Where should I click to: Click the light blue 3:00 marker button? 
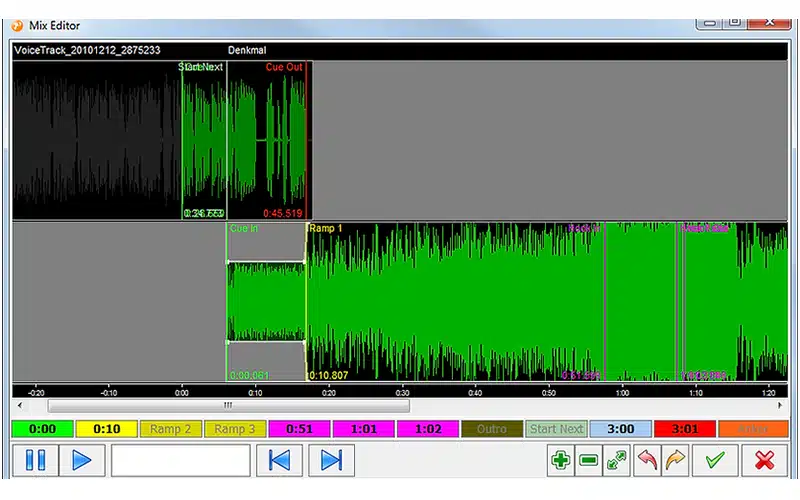(x=621, y=429)
